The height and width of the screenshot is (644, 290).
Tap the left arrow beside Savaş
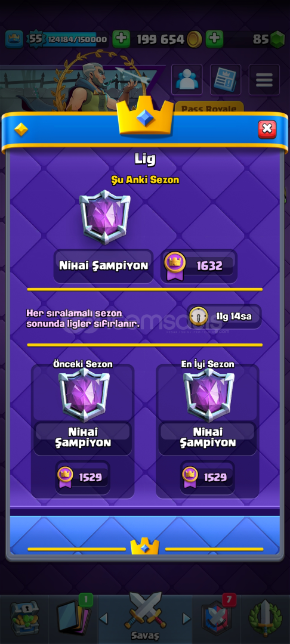click(x=104, y=618)
